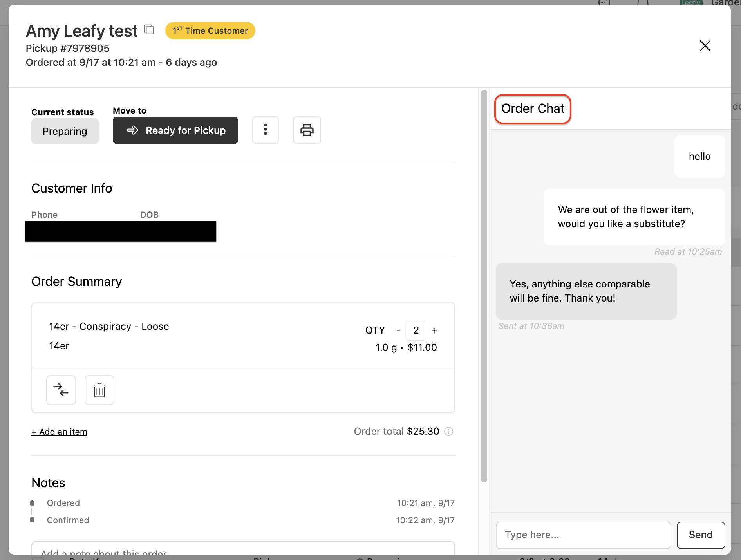
Task: Select the Pickup #7978905 text
Action: point(68,48)
